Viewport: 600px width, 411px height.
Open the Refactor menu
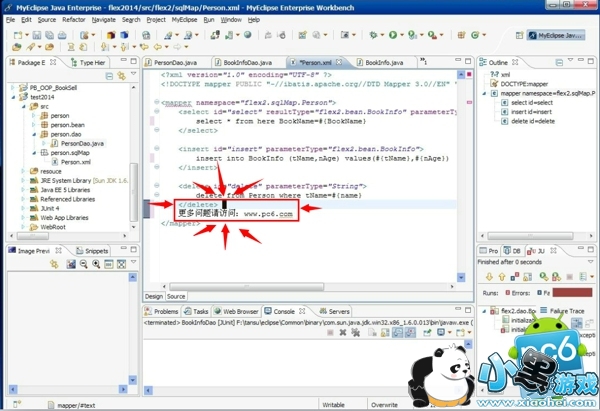pyautogui.click(x=74, y=19)
